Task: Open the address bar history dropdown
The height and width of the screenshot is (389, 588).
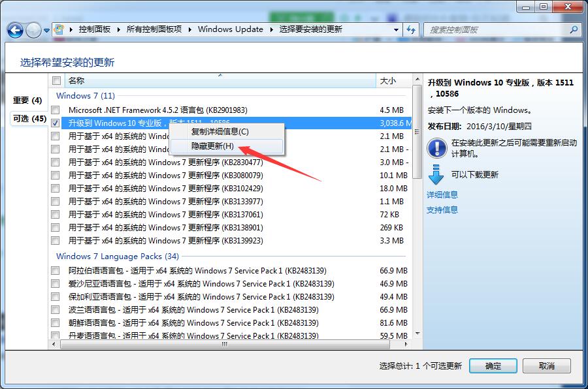Action: [396, 29]
